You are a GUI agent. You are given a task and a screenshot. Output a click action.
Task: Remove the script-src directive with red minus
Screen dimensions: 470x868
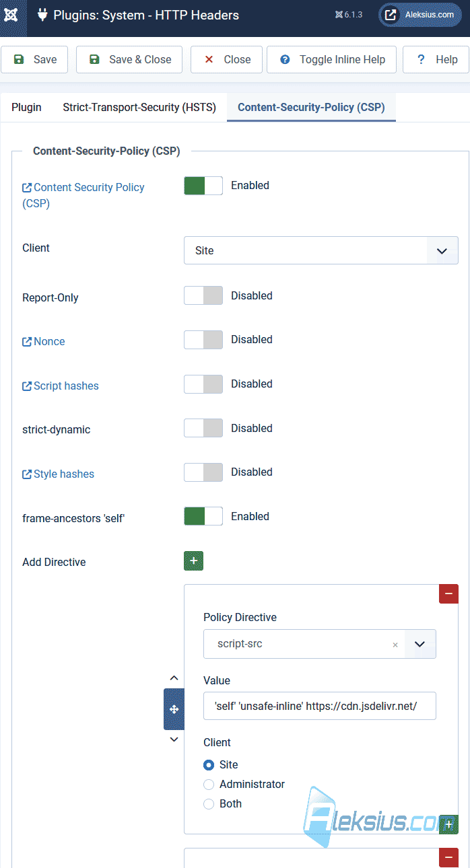click(x=448, y=594)
